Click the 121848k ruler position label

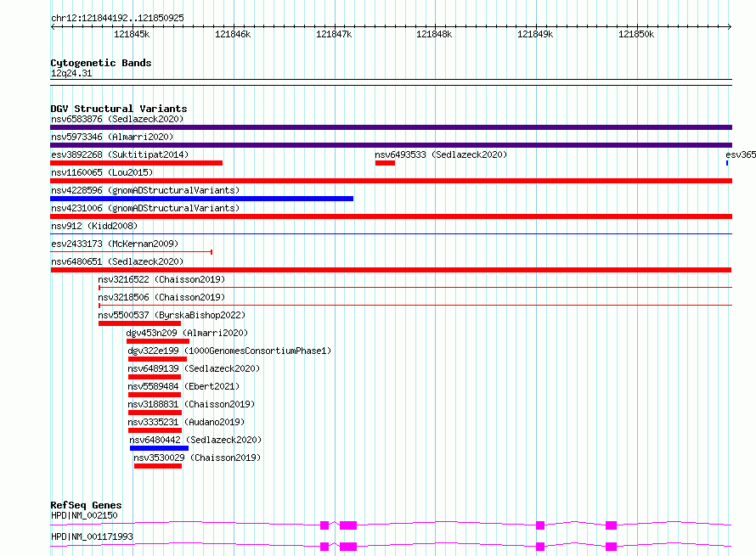point(434,34)
